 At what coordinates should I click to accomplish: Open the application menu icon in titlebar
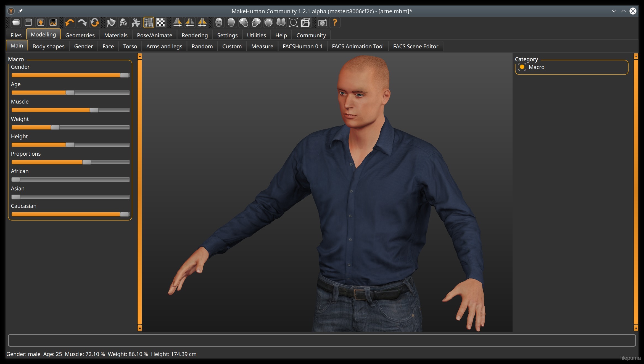[11, 11]
